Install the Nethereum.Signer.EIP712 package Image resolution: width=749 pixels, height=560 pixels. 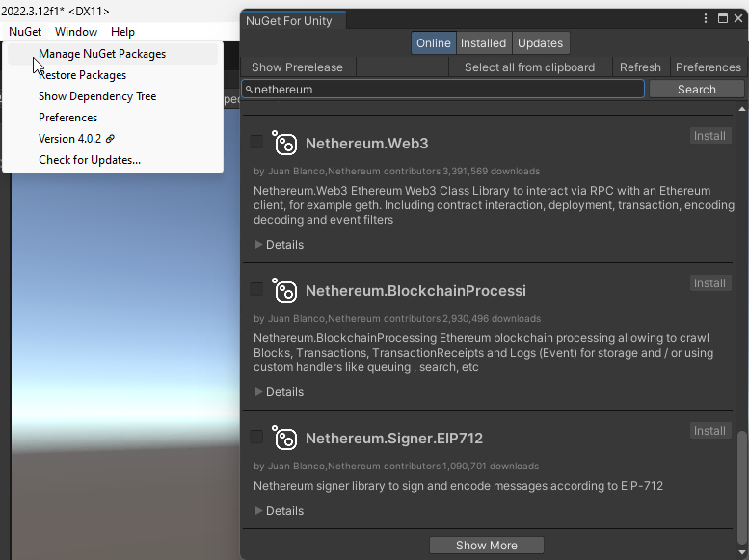[x=709, y=431]
